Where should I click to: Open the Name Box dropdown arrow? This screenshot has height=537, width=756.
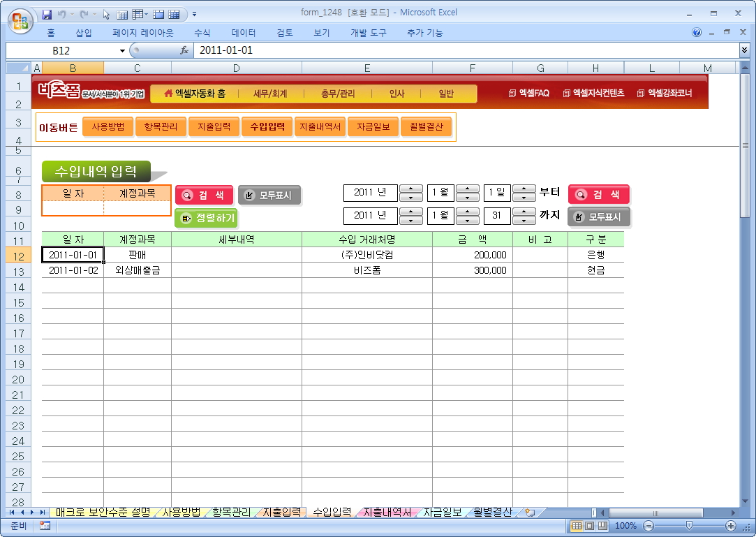(x=122, y=50)
